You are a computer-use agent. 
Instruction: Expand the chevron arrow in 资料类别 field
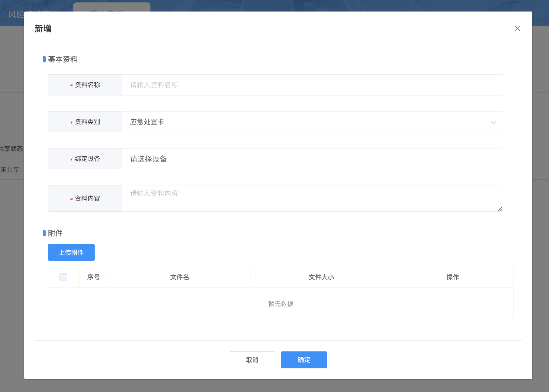pyautogui.click(x=493, y=122)
